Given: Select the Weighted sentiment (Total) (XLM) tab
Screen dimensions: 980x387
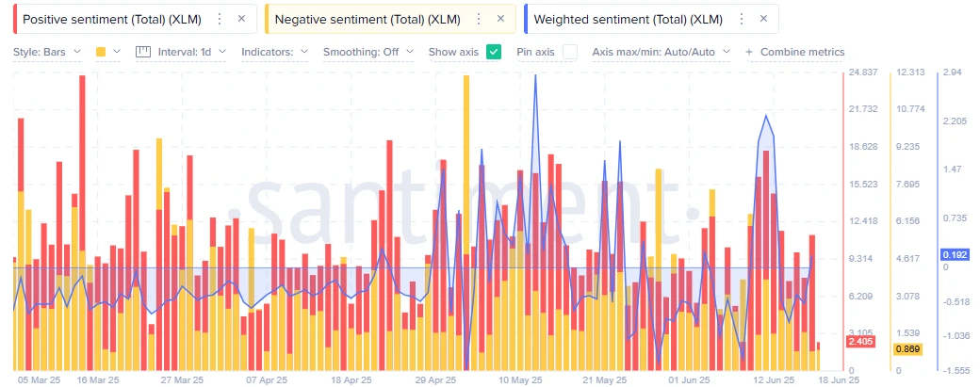Looking at the screenshot, I should 629,20.
